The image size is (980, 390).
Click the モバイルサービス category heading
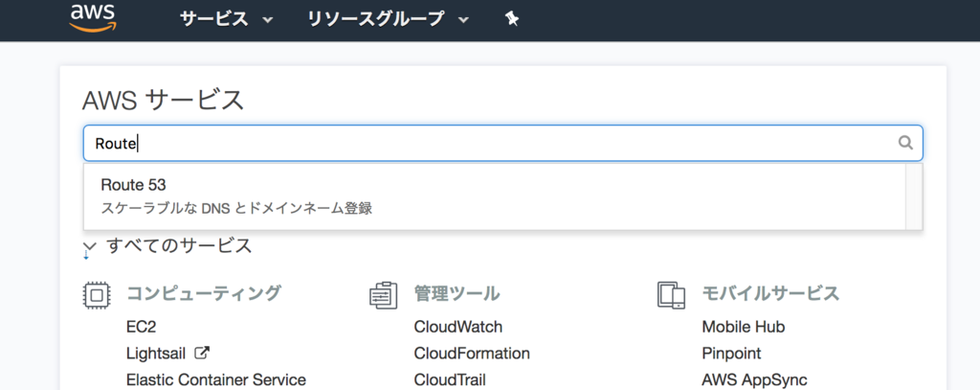770,293
